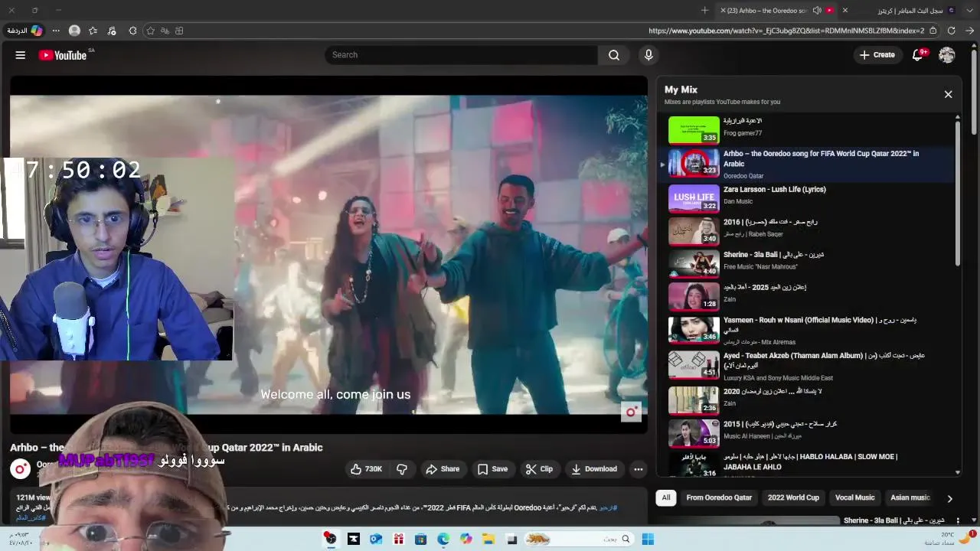The image size is (980, 551).
Task: Click the Ooredoo Qatar channel name in the playlist
Action: 743,176
